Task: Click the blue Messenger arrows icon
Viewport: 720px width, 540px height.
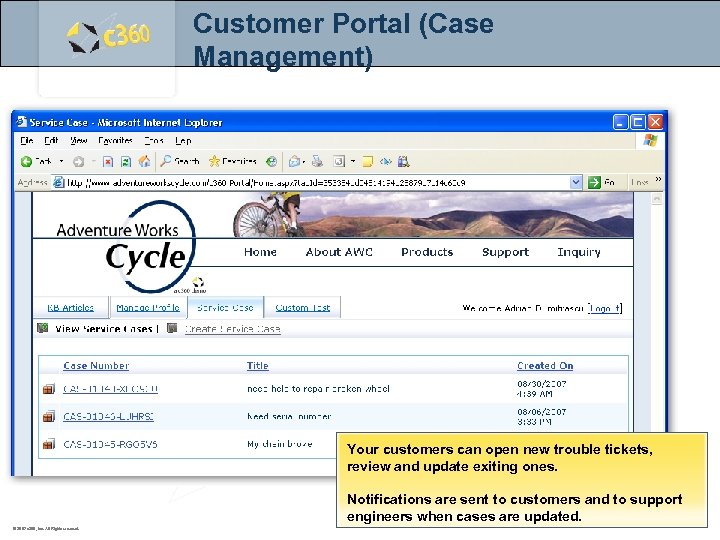Action: (x=386, y=161)
